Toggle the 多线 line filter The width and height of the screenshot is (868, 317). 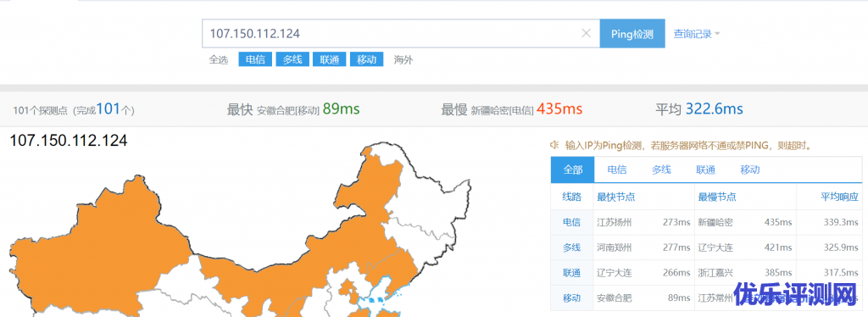point(292,59)
